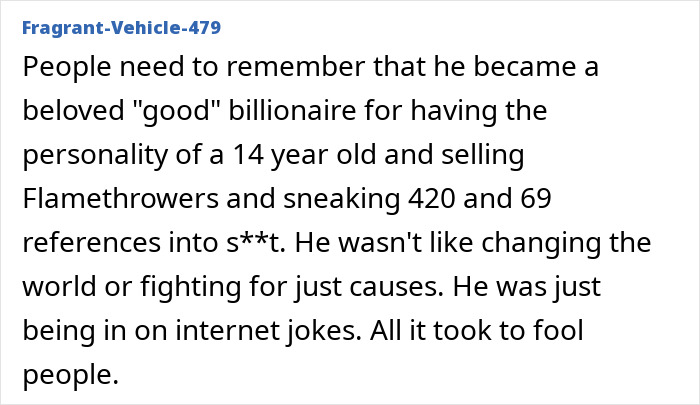Click the final word "people." in last line
Image resolution: width=700 pixels, height=405 pixels.
click(71, 375)
